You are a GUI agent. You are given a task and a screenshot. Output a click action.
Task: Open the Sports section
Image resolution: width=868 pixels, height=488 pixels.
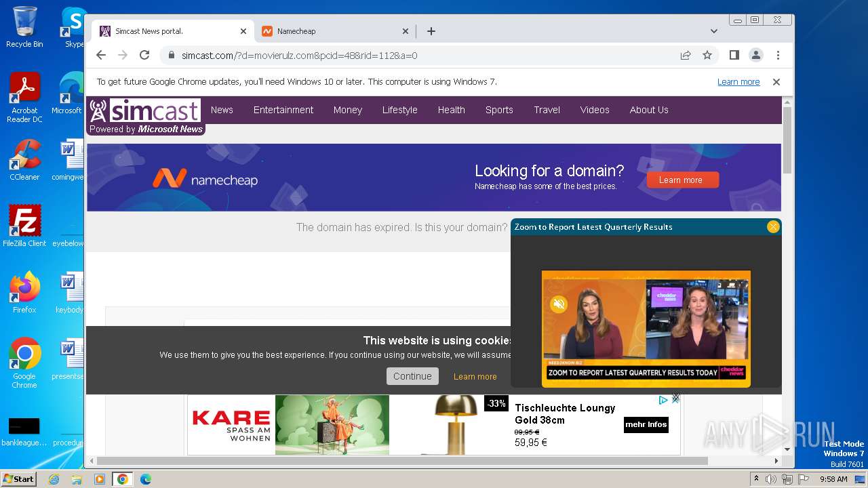pyautogui.click(x=499, y=110)
